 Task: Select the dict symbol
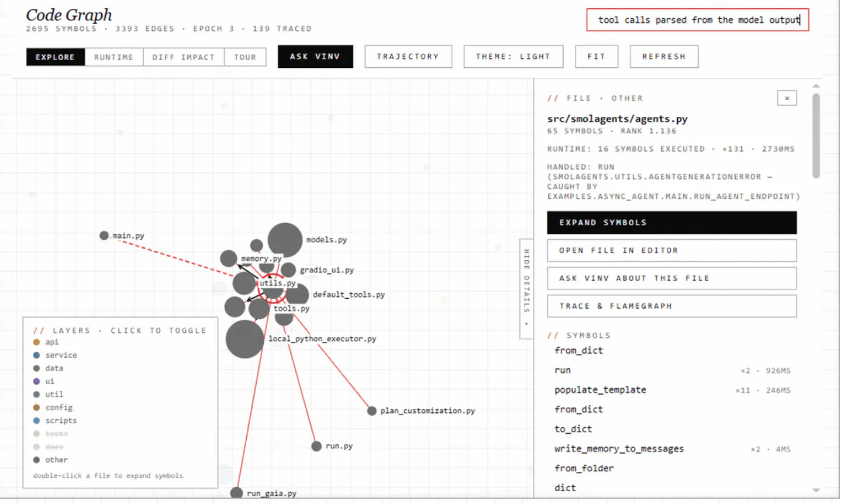click(566, 488)
